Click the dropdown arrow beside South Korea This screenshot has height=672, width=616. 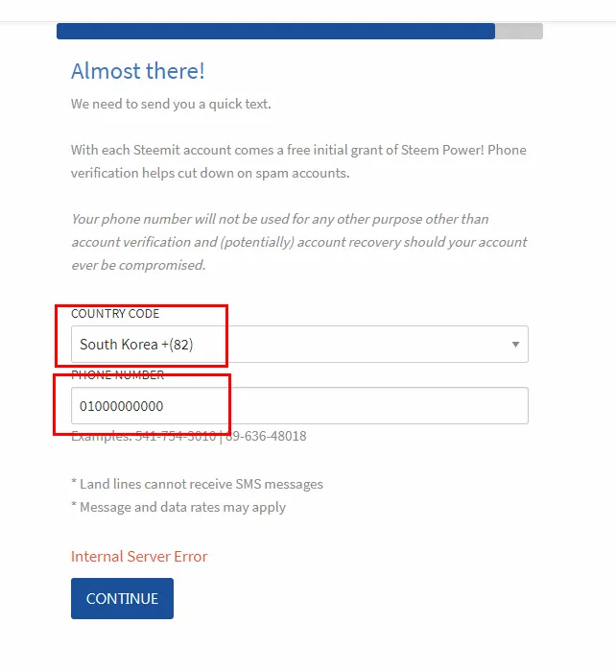pos(515,345)
